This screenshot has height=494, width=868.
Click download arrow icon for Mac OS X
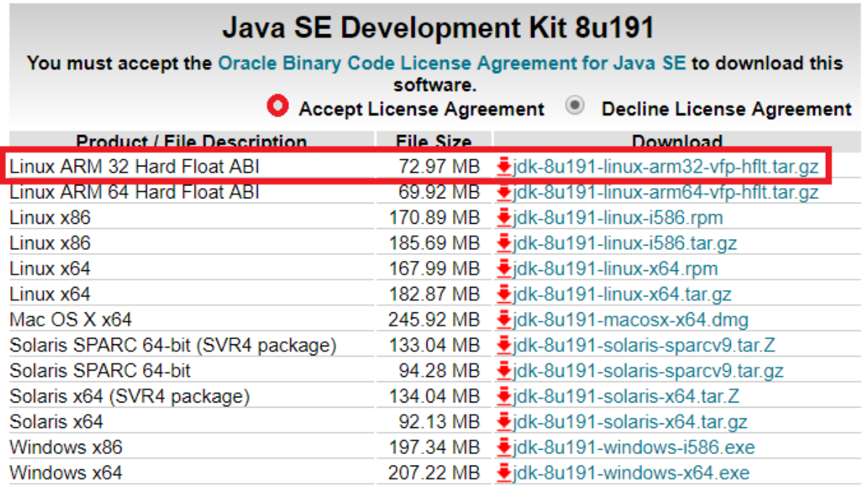point(504,319)
